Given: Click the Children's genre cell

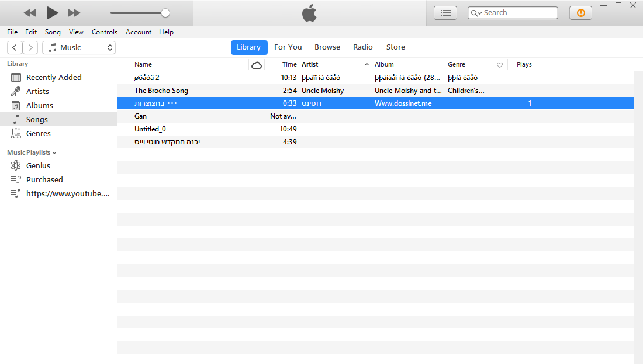Looking at the screenshot, I should [466, 91].
